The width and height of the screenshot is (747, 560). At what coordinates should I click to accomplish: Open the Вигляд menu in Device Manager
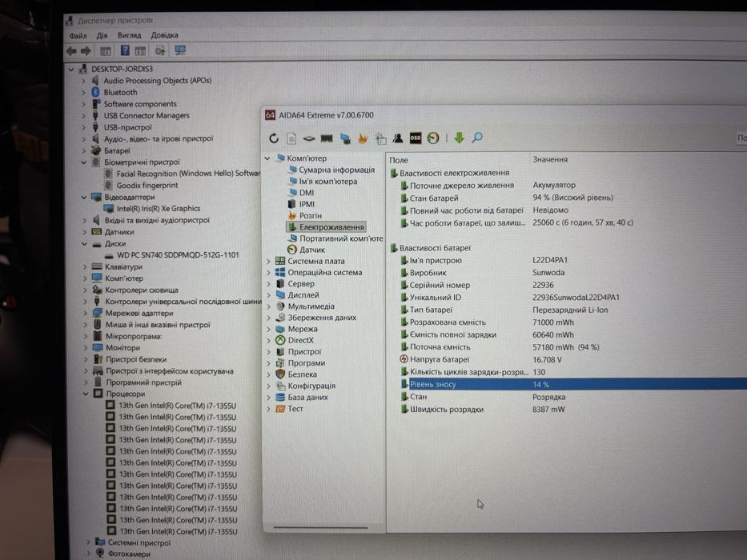[129, 35]
